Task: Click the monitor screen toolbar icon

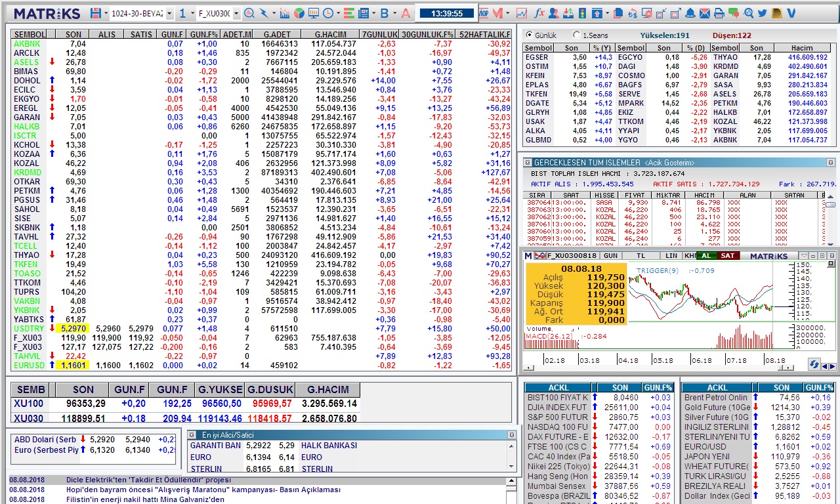Action: pyautogui.click(x=314, y=13)
